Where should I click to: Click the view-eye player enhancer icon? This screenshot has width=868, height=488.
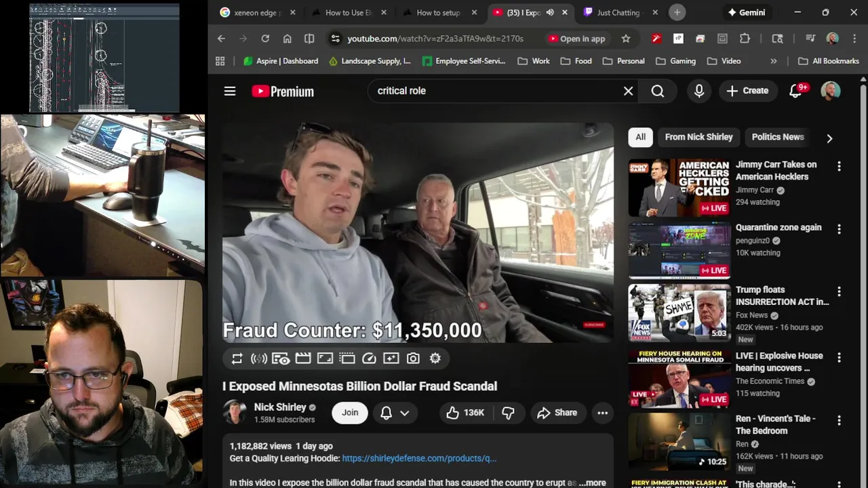pyautogui.click(x=281, y=359)
